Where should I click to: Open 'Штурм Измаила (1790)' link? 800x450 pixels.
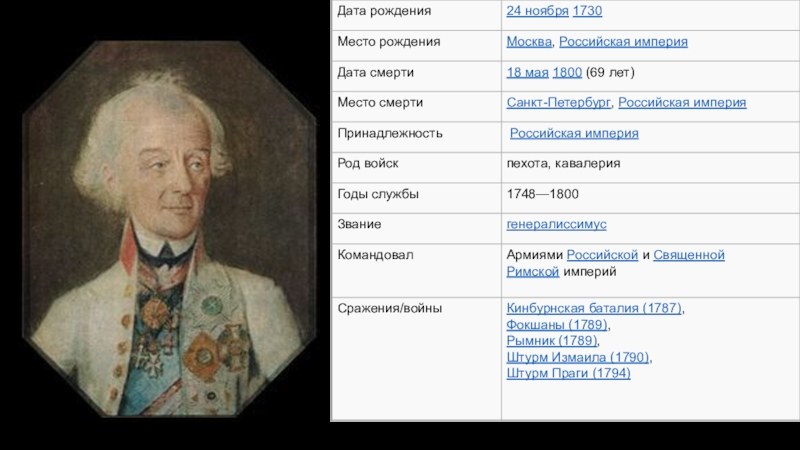point(578,357)
